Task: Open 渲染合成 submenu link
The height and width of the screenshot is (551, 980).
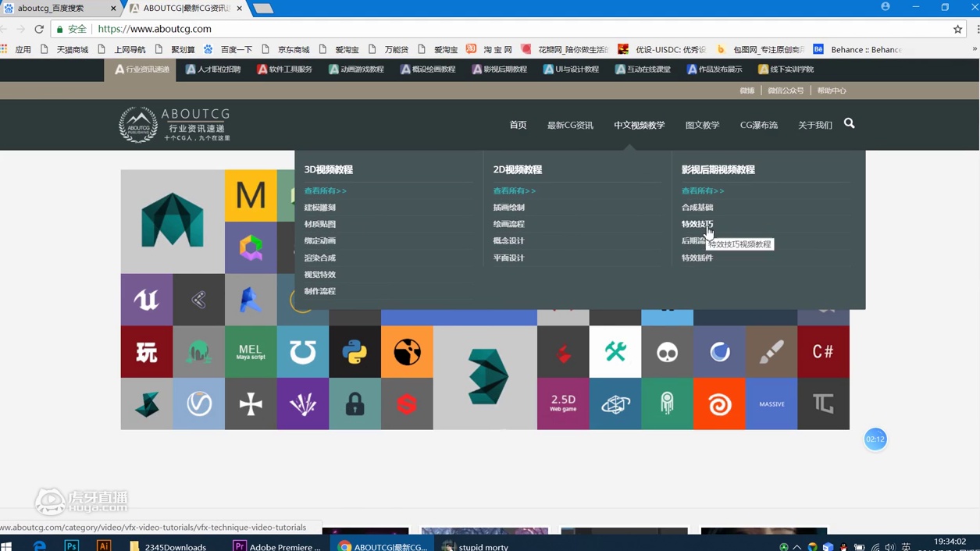Action: (319, 258)
